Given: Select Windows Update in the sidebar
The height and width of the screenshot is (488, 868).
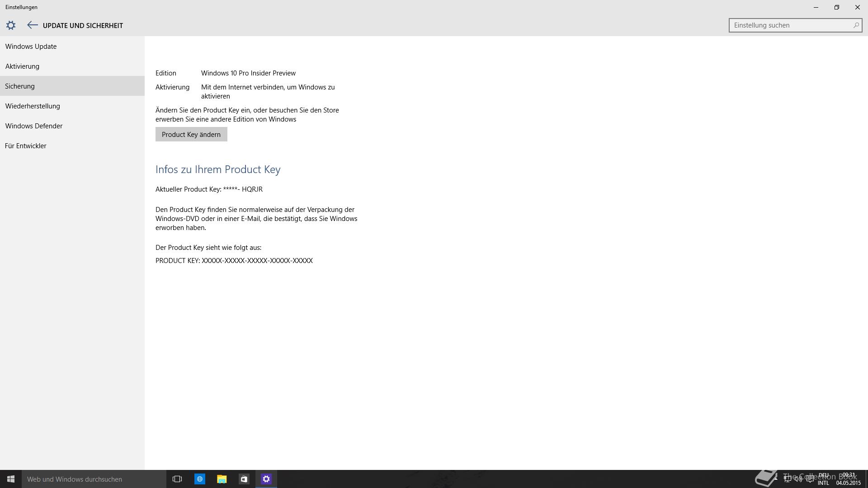Looking at the screenshot, I should pyautogui.click(x=72, y=46).
